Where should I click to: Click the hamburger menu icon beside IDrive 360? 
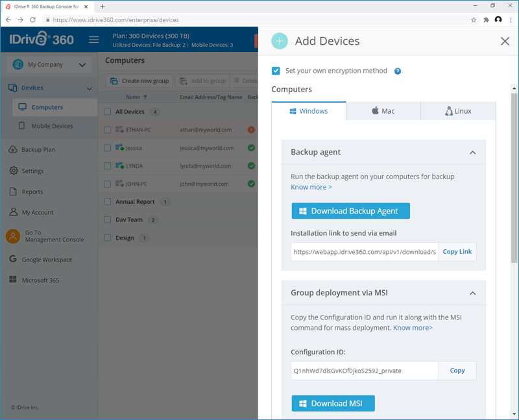click(x=93, y=40)
